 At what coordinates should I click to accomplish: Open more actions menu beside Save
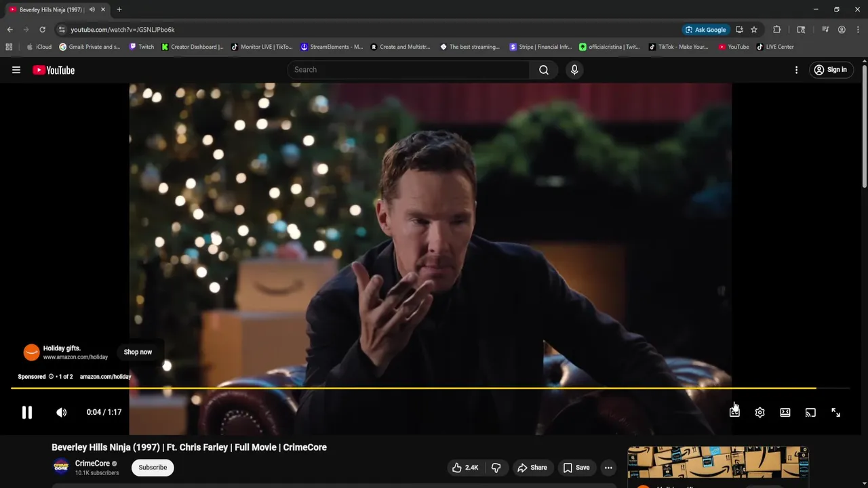point(608,468)
